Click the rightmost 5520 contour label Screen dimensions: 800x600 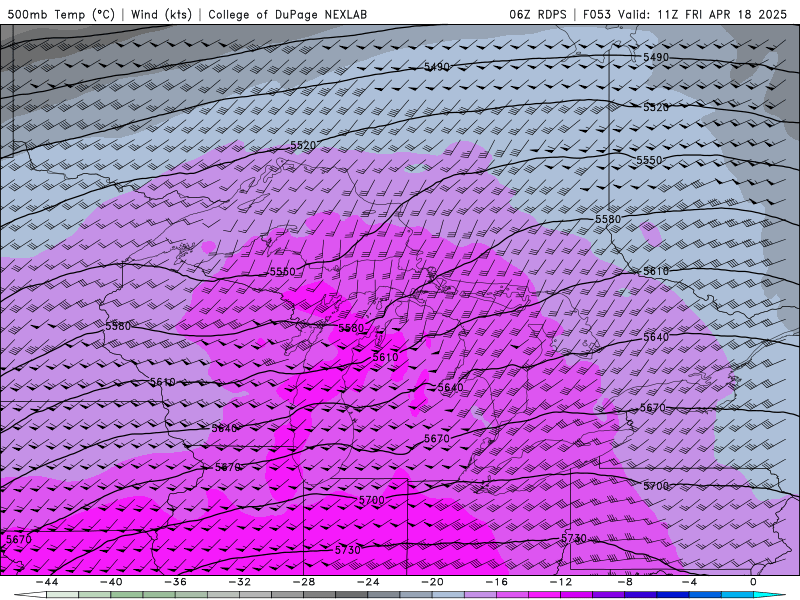pos(656,107)
